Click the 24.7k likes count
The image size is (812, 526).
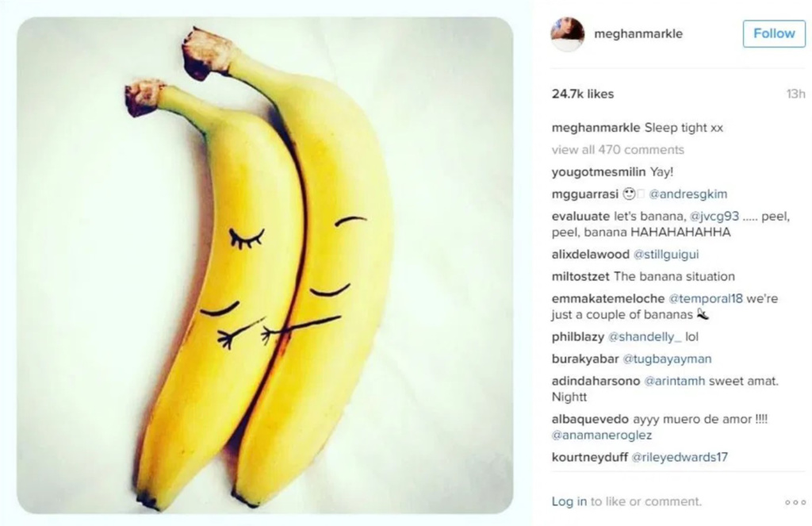(583, 94)
